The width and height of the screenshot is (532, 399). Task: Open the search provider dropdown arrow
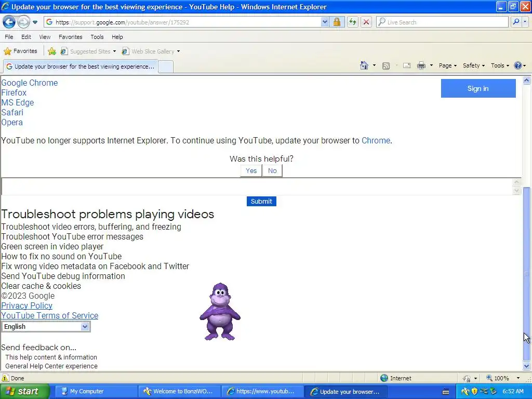(525, 22)
